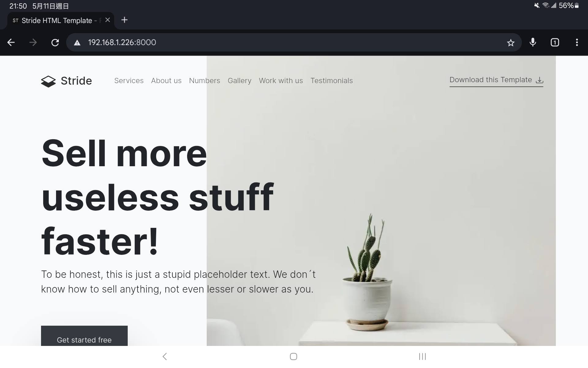588x368 pixels.
Task: Open the Testimonials nav link
Action: pyautogui.click(x=332, y=81)
